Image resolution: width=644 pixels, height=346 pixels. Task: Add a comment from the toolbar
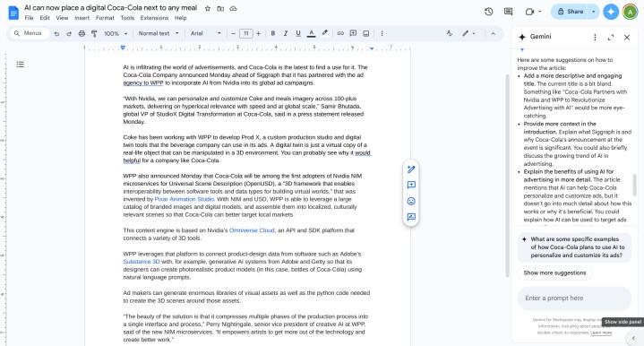[x=353, y=33]
